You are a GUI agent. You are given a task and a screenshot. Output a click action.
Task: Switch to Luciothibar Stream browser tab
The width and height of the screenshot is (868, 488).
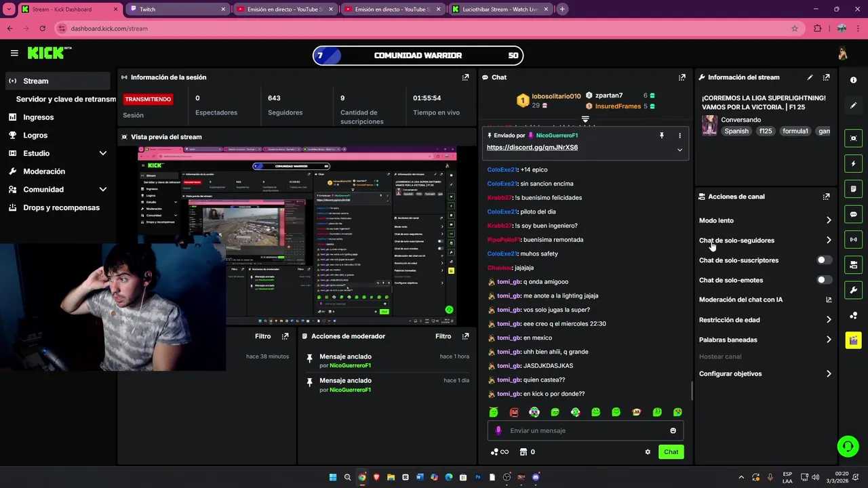click(x=501, y=9)
